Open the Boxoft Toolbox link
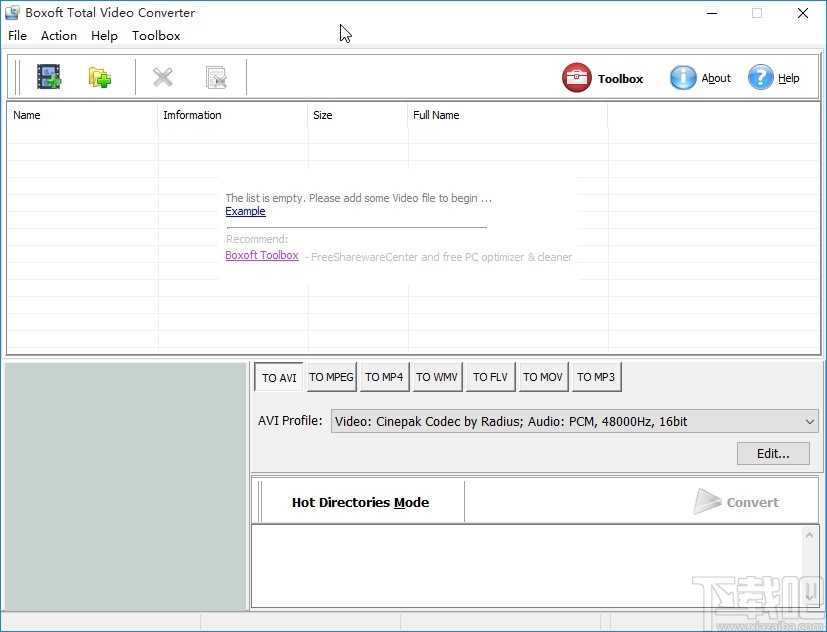827x632 pixels. point(261,255)
